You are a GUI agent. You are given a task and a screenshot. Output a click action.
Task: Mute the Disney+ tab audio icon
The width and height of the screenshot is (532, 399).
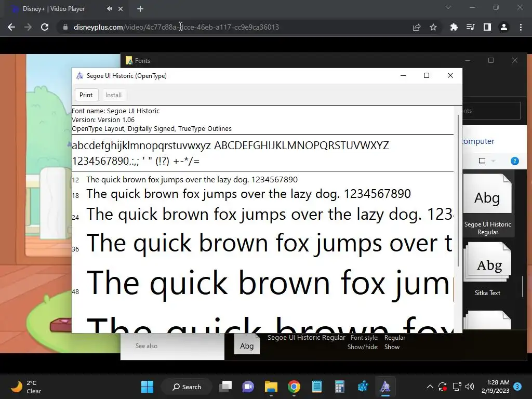[x=109, y=9]
